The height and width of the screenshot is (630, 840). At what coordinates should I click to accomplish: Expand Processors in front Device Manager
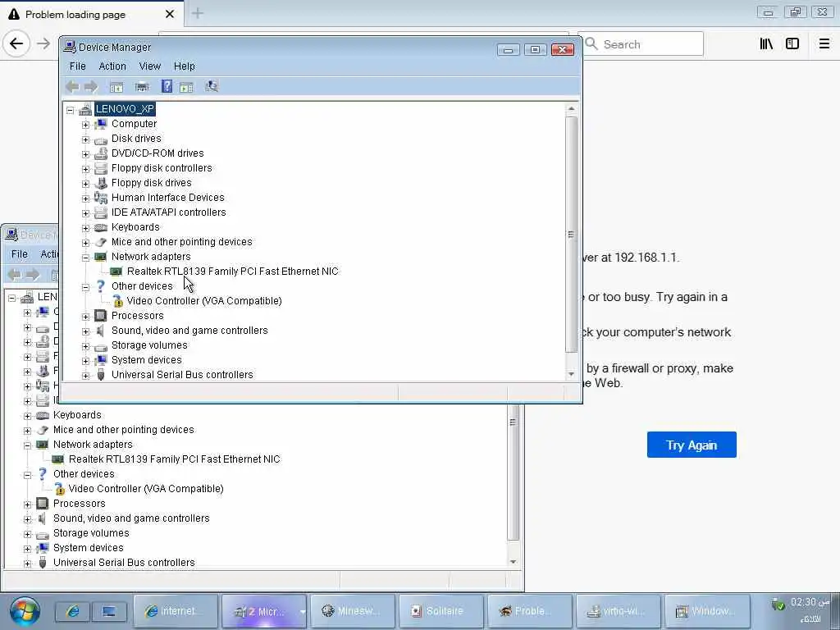coord(85,316)
